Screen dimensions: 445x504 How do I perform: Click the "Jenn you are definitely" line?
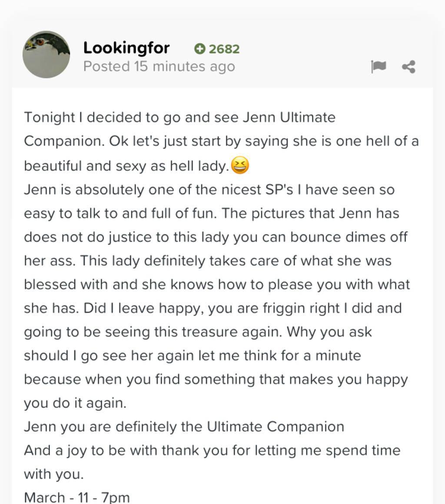[x=184, y=427]
